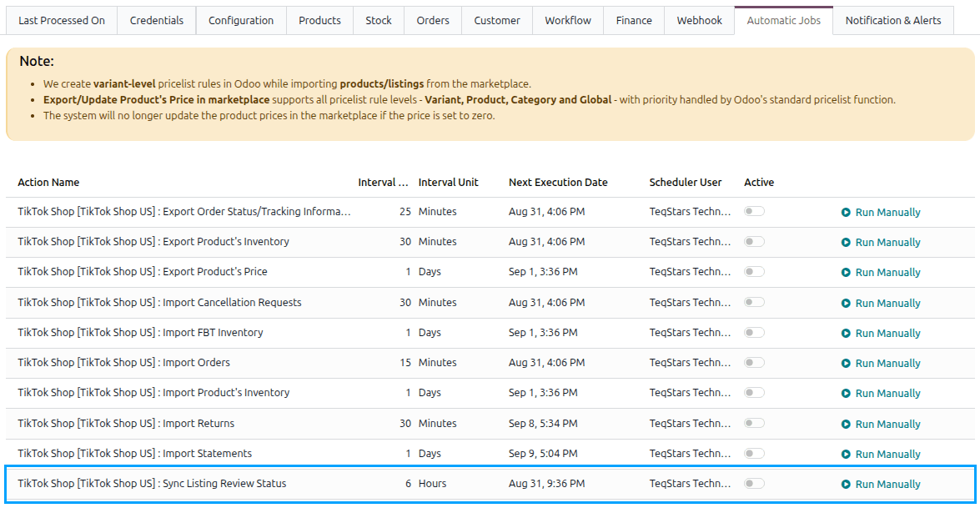Viewport: 980px width, 528px height.
Task: Turn on Export Product's Price job toggle
Action: click(x=754, y=271)
